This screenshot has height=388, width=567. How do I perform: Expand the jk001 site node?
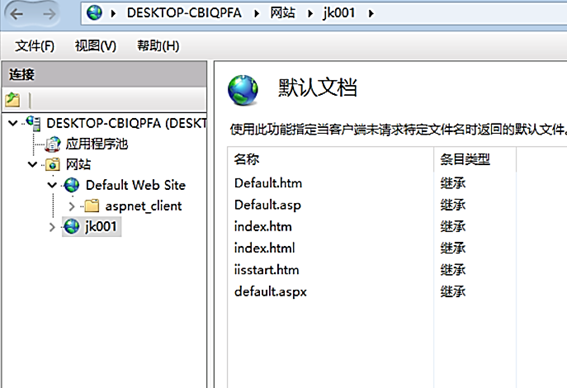(x=52, y=227)
